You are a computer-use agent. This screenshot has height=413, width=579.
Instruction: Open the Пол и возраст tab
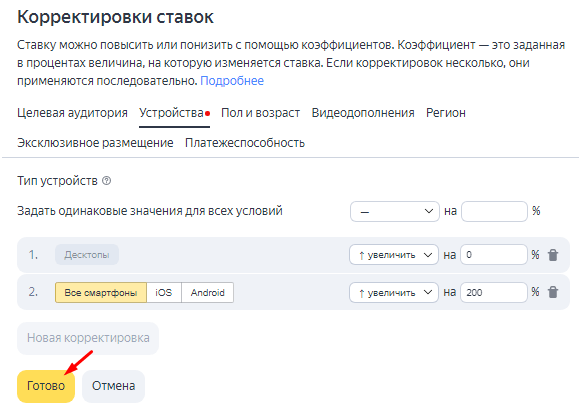click(260, 113)
